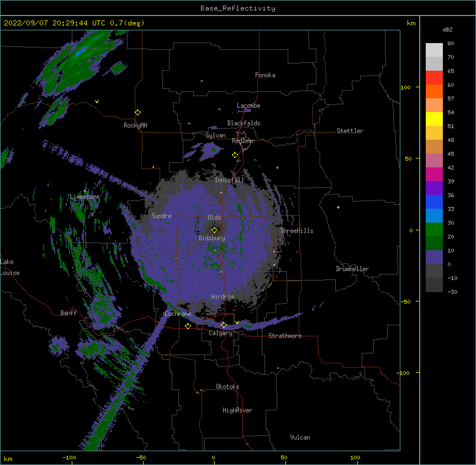The width and height of the screenshot is (476, 465).
Task: Click the dBZ legend heading
Action: pos(447,29)
